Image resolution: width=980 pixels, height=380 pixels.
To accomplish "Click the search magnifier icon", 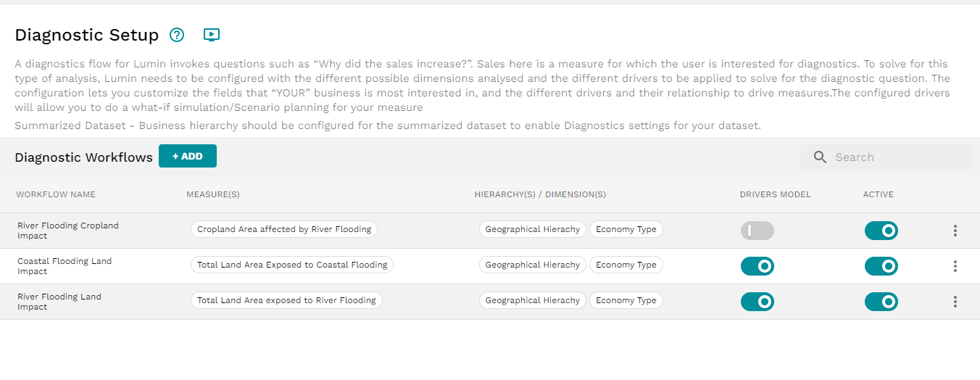I will point(820,157).
